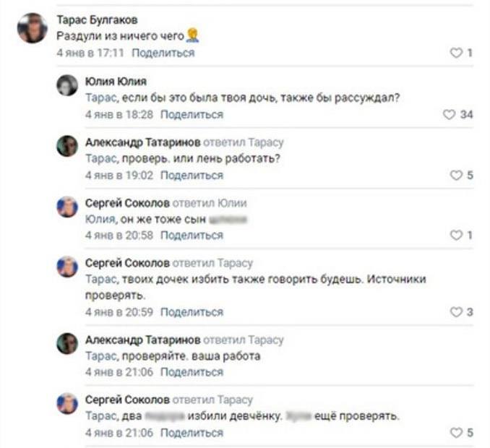Click the "4 янв в 19:02" timestamp

tap(119, 176)
